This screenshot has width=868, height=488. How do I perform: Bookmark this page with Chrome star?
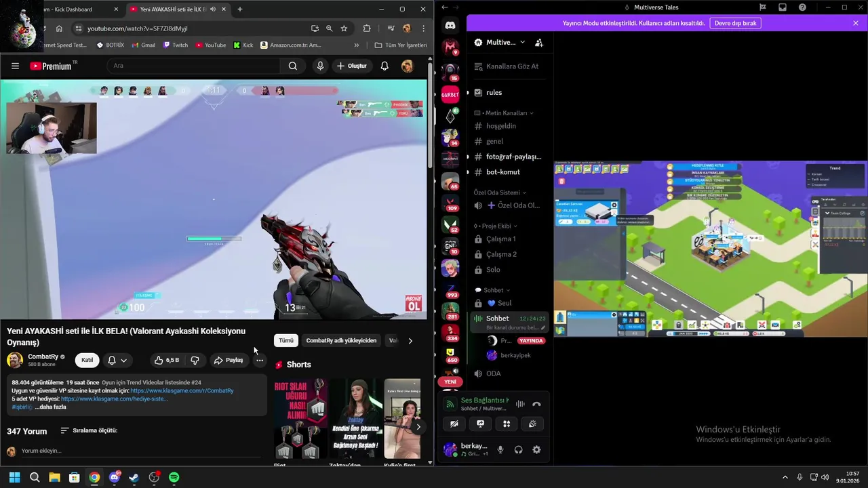tap(344, 28)
